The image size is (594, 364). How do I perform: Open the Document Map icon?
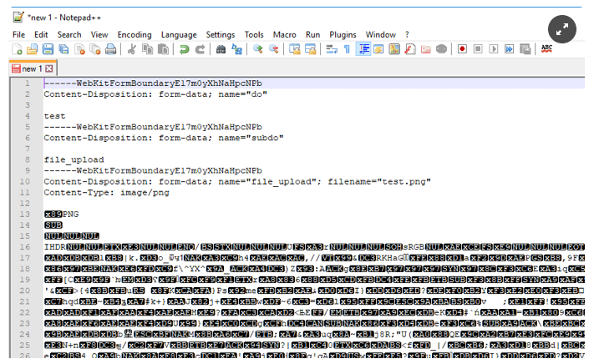pyautogui.click(x=394, y=49)
